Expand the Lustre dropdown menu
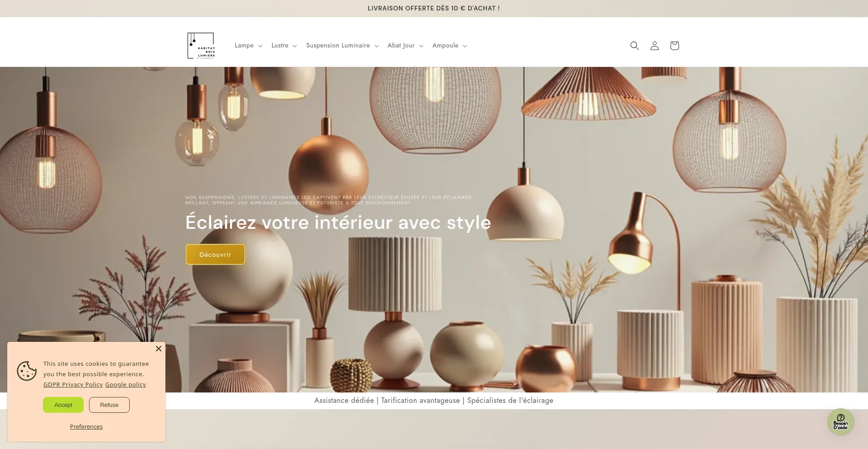 [284, 46]
